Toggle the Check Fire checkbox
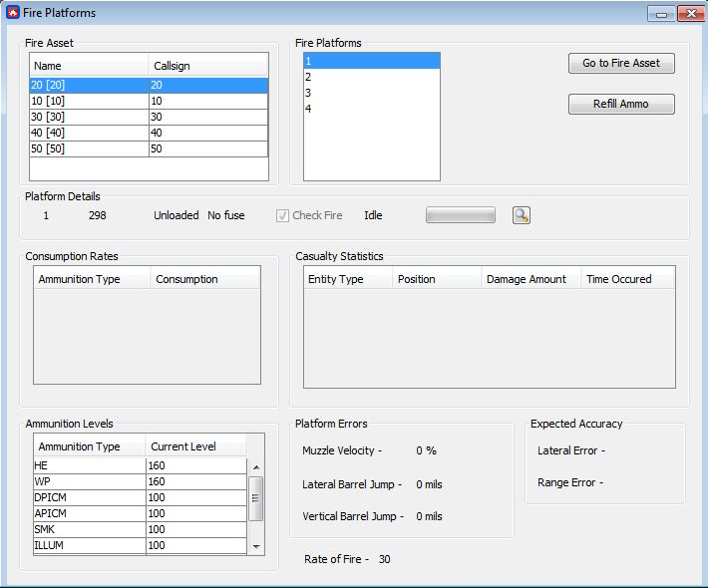Screen dimensions: 708x588 tap(282, 215)
